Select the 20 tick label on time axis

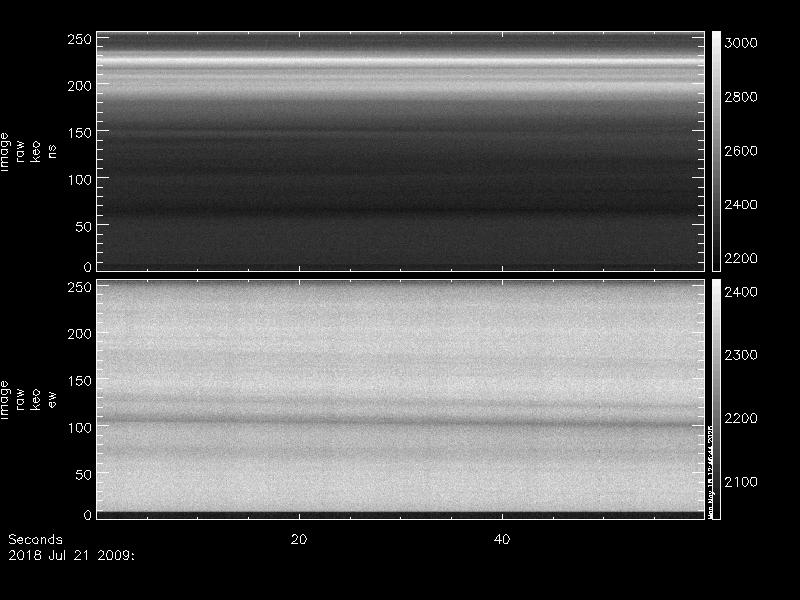click(x=299, y=539)
